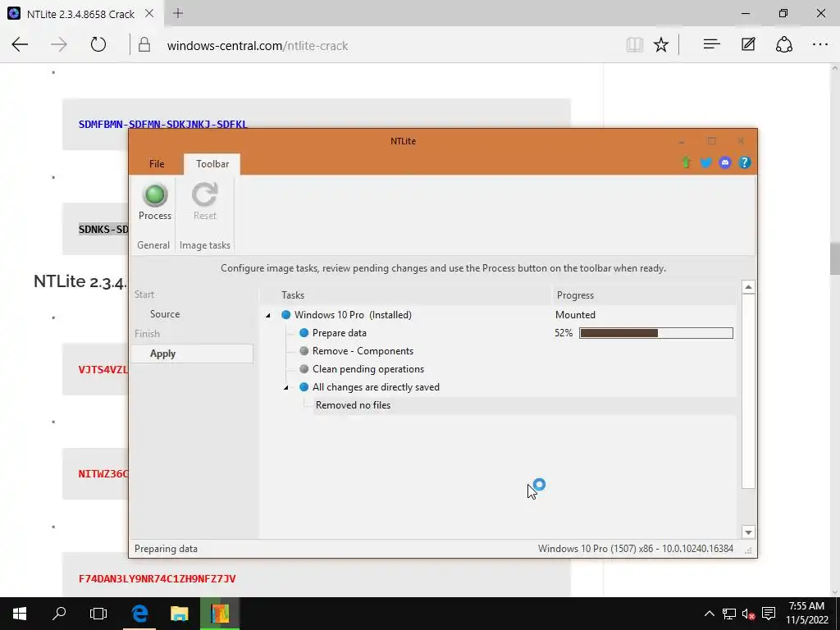The image size is (840, 630).
Task: Click the browser Forward arrow
Action: 59,45
